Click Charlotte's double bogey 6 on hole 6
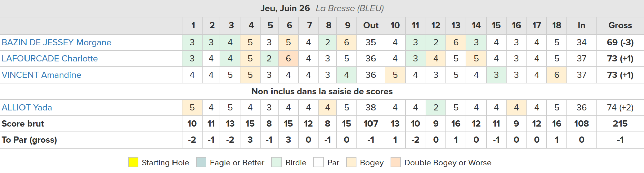The image size is (644, 173). (288, 59)
